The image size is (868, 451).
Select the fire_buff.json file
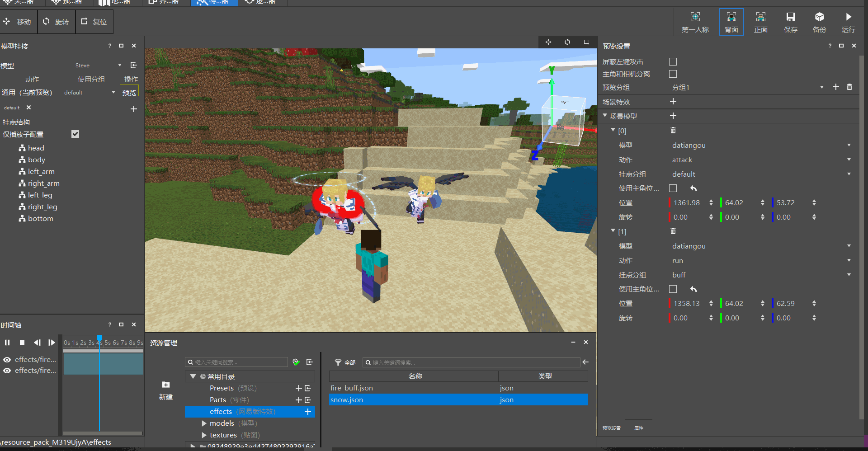pyautogui.click(x=458, y=388)
